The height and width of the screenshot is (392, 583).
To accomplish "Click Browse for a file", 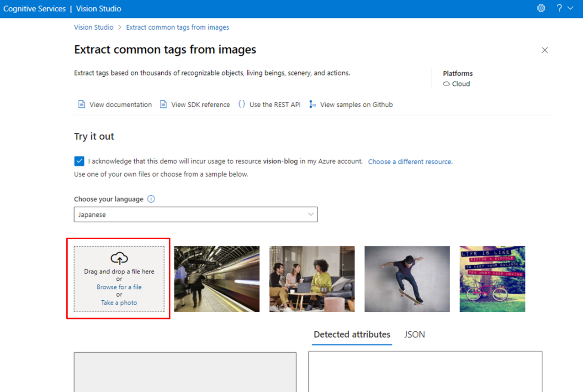I will pyautogui.click(x=119, y=287).
